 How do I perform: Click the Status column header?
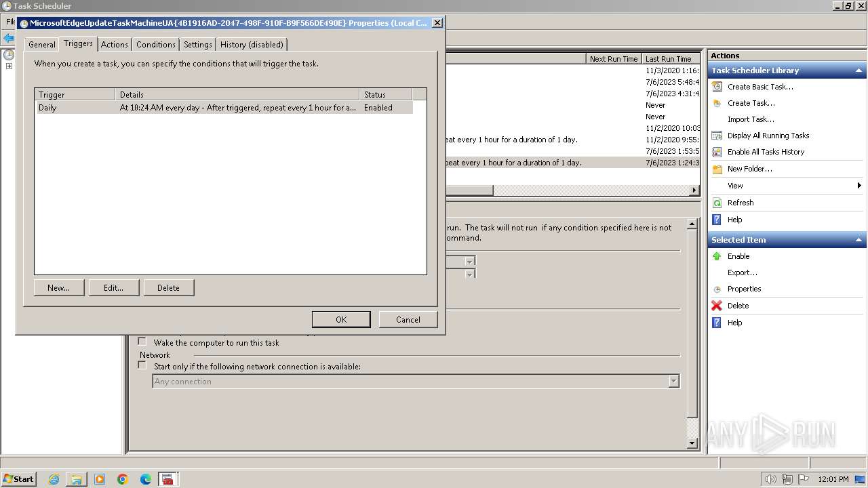[386, 94]
